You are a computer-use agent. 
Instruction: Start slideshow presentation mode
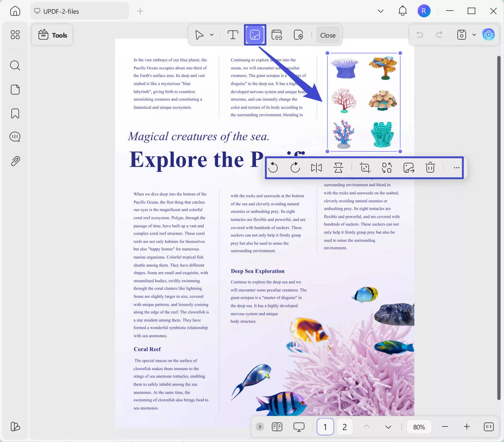point(299,427)
